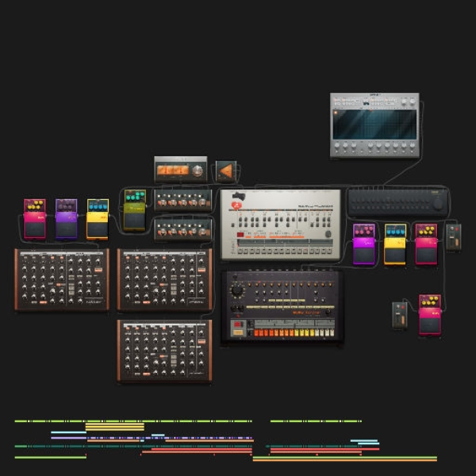
Task: Select the orange-display effect unit above the mixers
Action: click(x=181, y=170)
